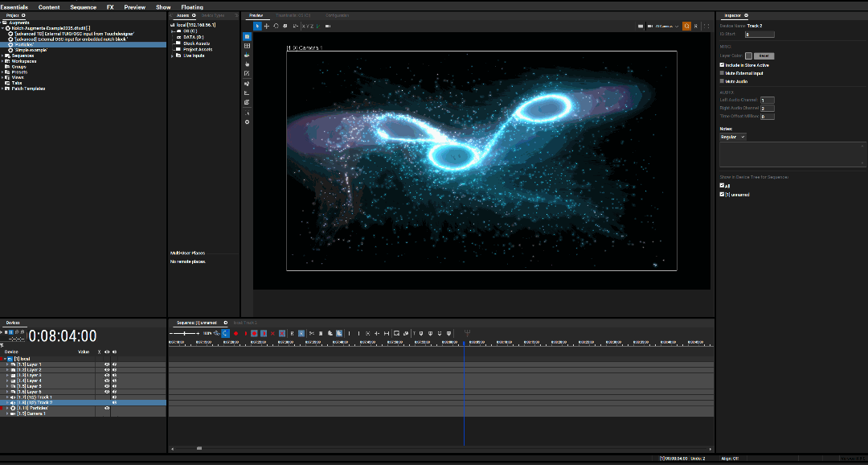Select the arrow pointer tool in preview toolbar
Screen dimensions: 868x465
(257, 26)
